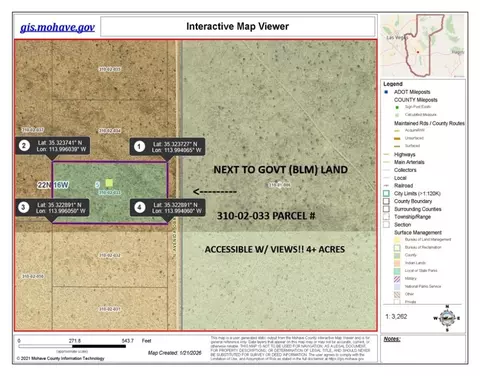Image resolution: width=480 pixels, height=376 pixels.
Task: Click the Maintained Rds / County Routes label
Action: click(x=429, y=123)
